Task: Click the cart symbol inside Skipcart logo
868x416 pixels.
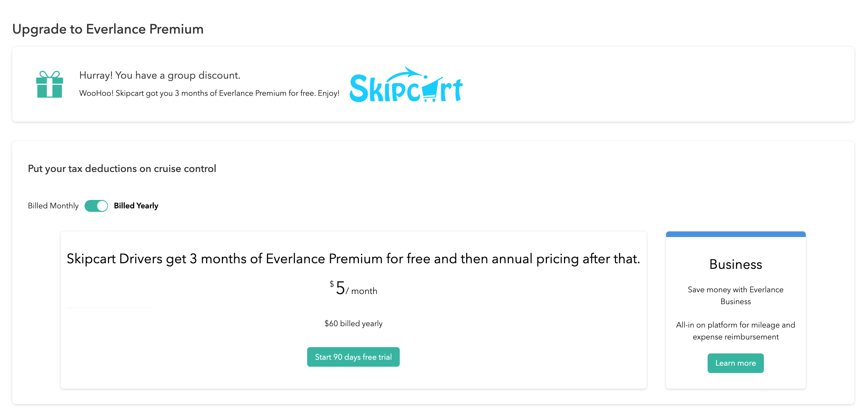Action: coord(430,90)
